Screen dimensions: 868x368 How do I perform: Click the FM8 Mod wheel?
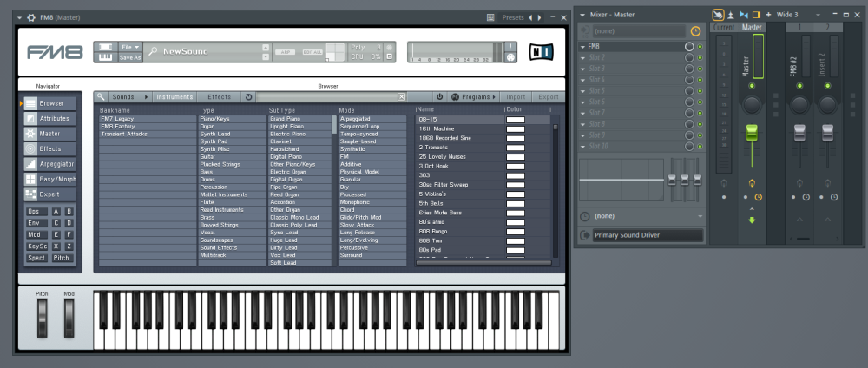69,319
